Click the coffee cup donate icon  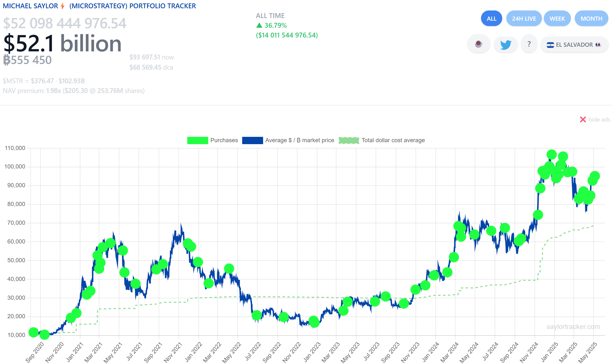coord(478,44)
